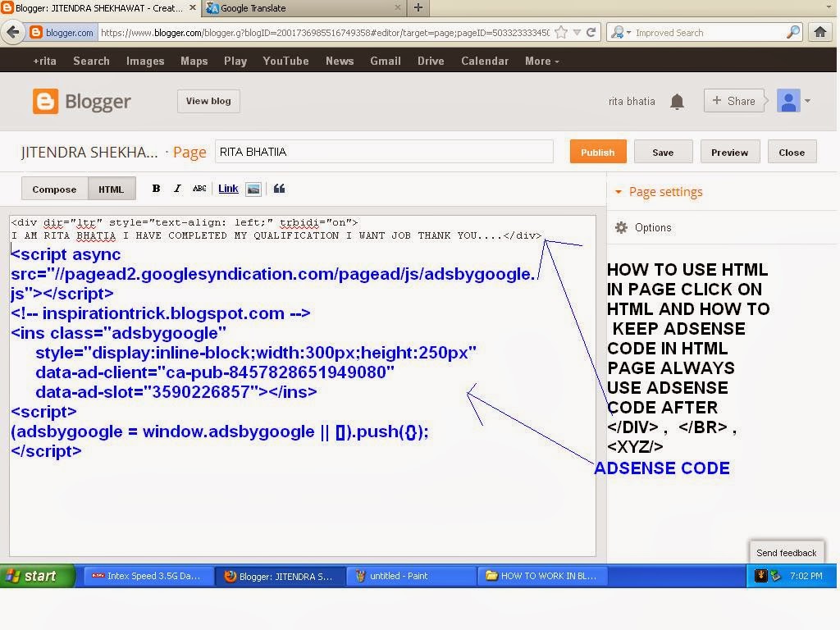Apply bold with the B icon
Image resolution: width=840 pixels, height=630 pixels.
(156, 189)
